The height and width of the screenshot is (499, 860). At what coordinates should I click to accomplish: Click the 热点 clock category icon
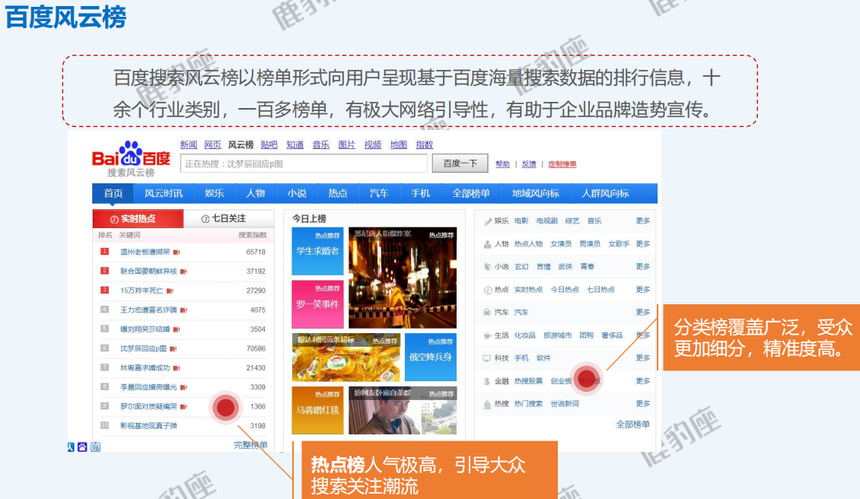pyautogui.click(x=487, y=290)
